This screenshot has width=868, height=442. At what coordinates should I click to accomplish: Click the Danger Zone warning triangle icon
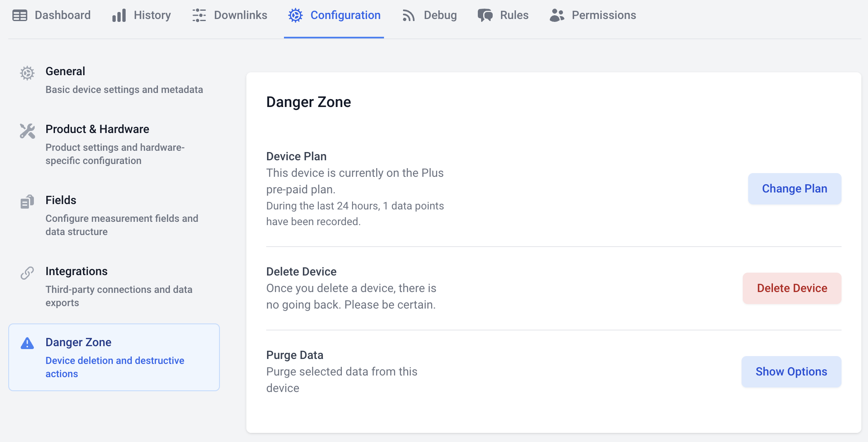(27, 343)
